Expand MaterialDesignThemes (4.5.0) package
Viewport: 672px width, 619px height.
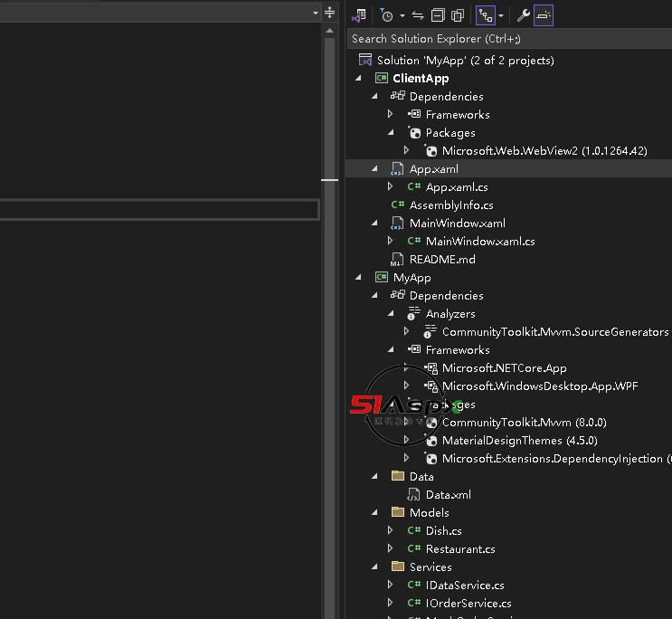[406, 440]
